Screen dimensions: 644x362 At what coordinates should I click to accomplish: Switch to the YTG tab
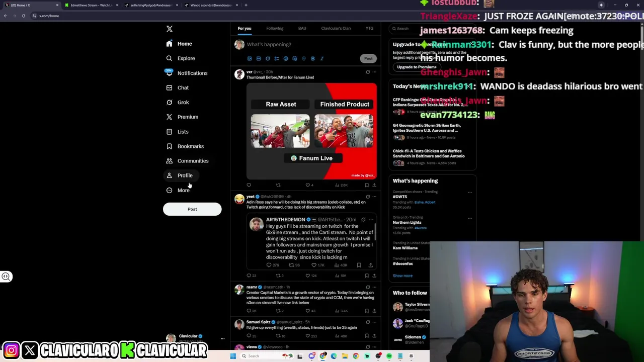click(x=369, y=28)
